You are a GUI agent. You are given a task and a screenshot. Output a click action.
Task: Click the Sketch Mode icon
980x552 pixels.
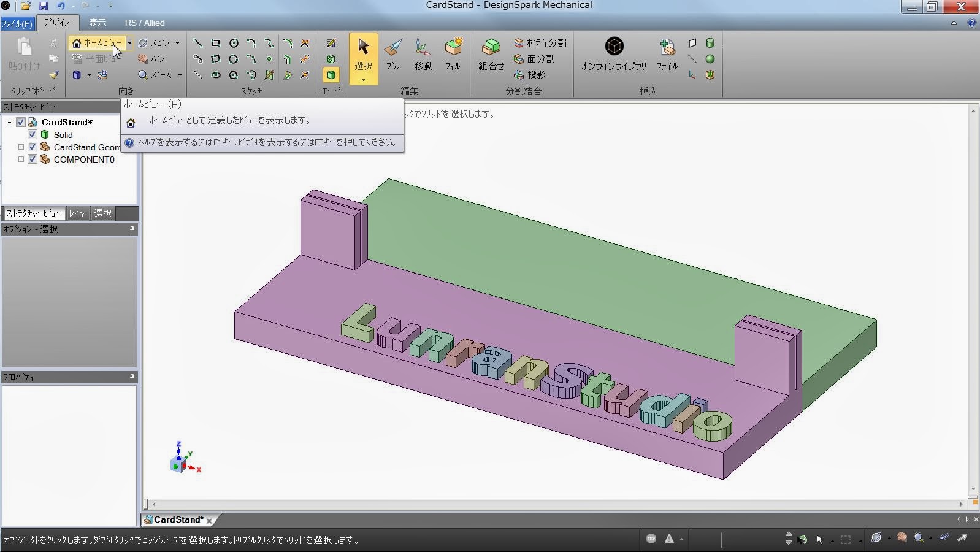click(331, 43)
